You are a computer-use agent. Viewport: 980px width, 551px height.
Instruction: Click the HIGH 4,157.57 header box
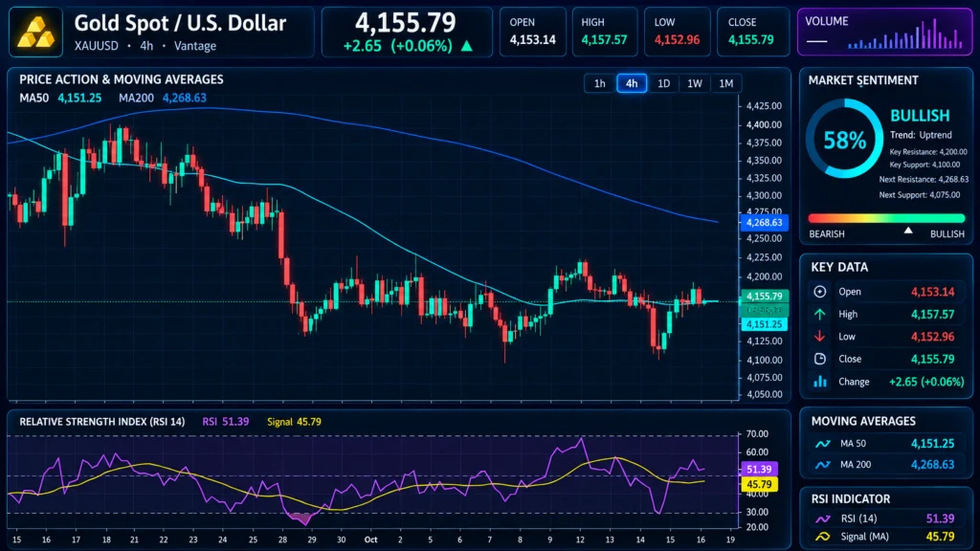pyautogui.click(x=605, y=32)
